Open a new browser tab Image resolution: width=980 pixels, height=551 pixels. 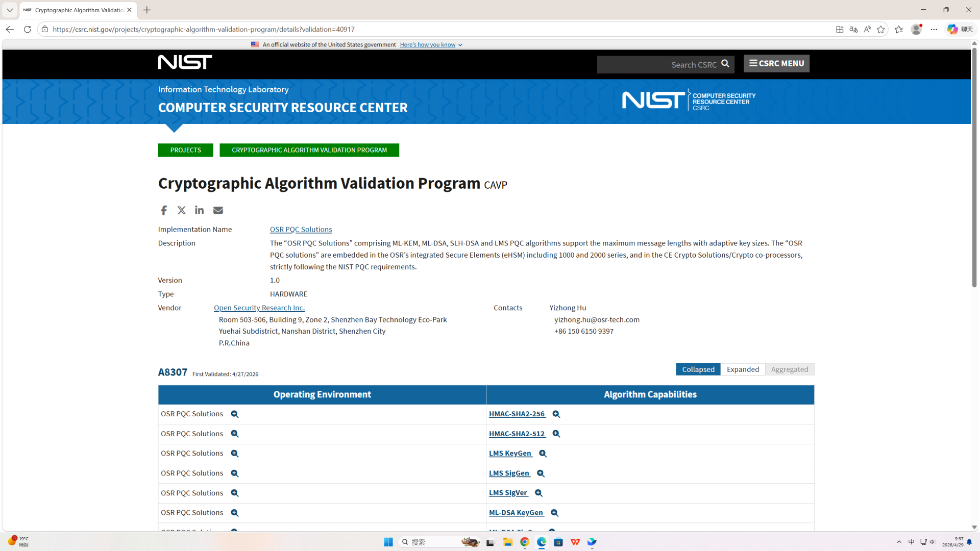[147, 10]
